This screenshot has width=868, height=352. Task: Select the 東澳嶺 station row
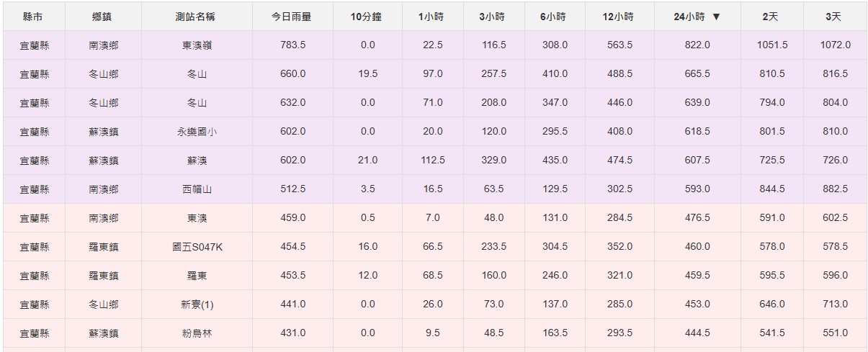[197, 45]
